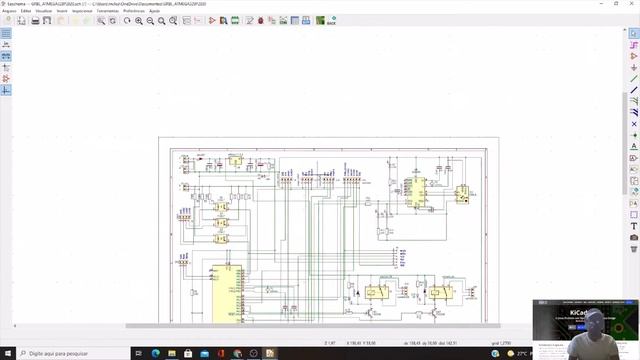640x360 pixels.
Task: Select the No-connect flag tool
Action: pyautogui.click(x=634, y=124)
